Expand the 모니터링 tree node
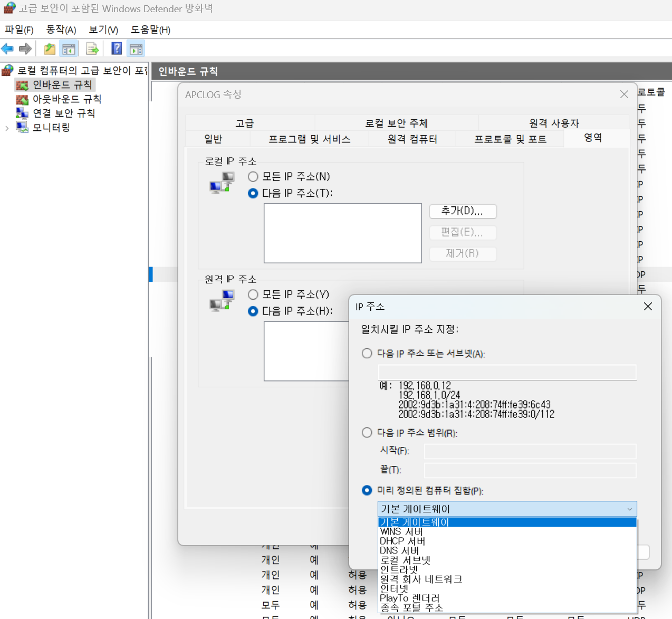 coord(7,128)
